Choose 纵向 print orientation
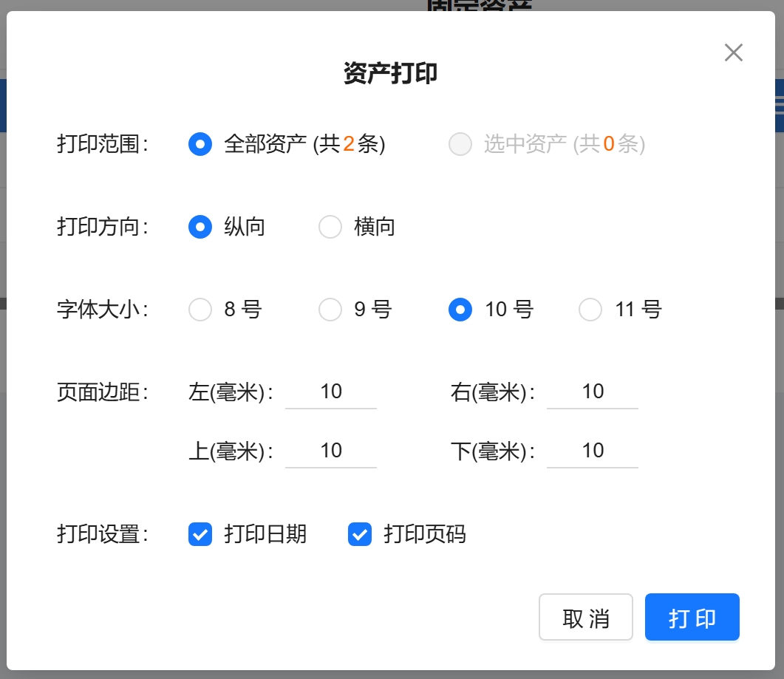784x679 pixels. coord(200,227)
